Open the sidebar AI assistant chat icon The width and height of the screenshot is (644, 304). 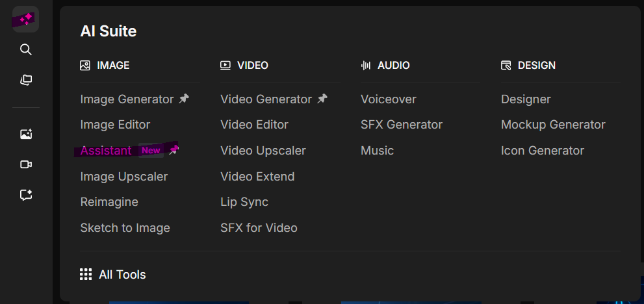[26, 195]
